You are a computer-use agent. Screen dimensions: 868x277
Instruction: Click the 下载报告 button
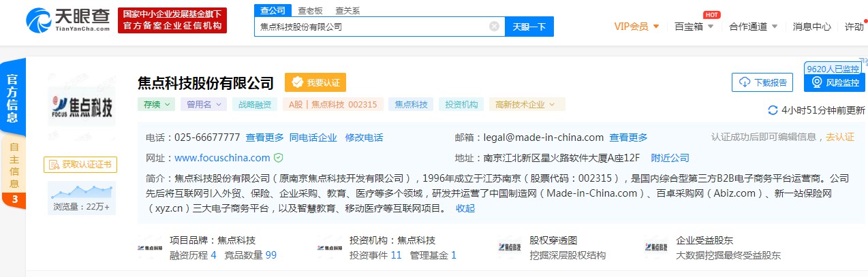(x=762, y=82)
